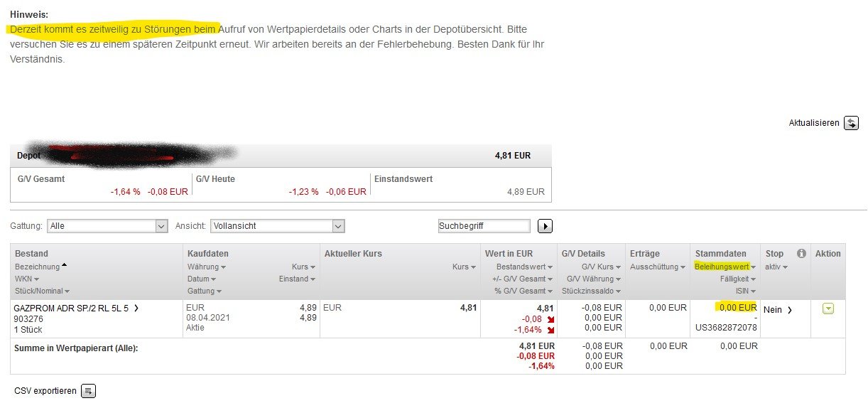The image size is (868, 413).
Task: Sort by Fälligkeit column
Action: click(x=737, y=279)
